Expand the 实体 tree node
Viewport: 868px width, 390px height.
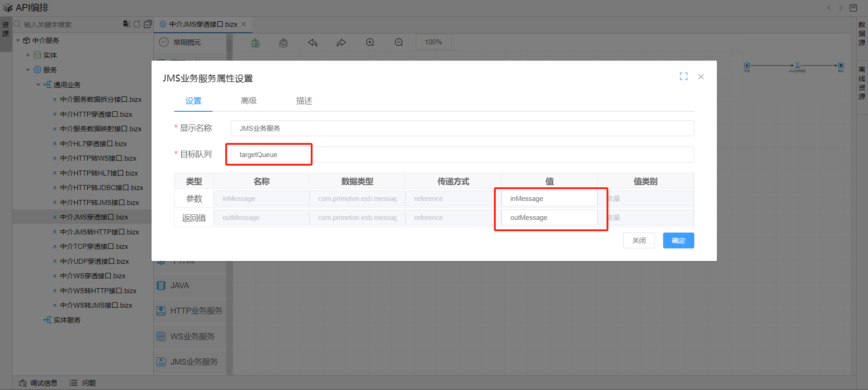tap(28, 55)
